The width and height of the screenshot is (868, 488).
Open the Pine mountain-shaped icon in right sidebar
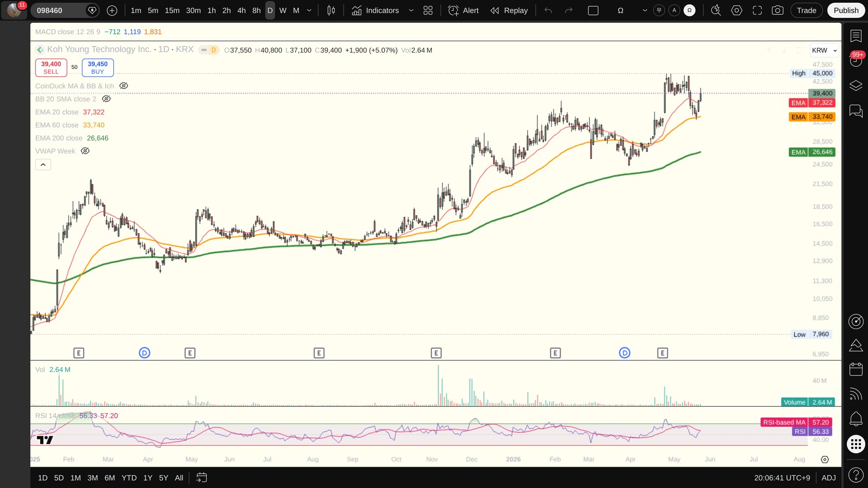point(856,345)
